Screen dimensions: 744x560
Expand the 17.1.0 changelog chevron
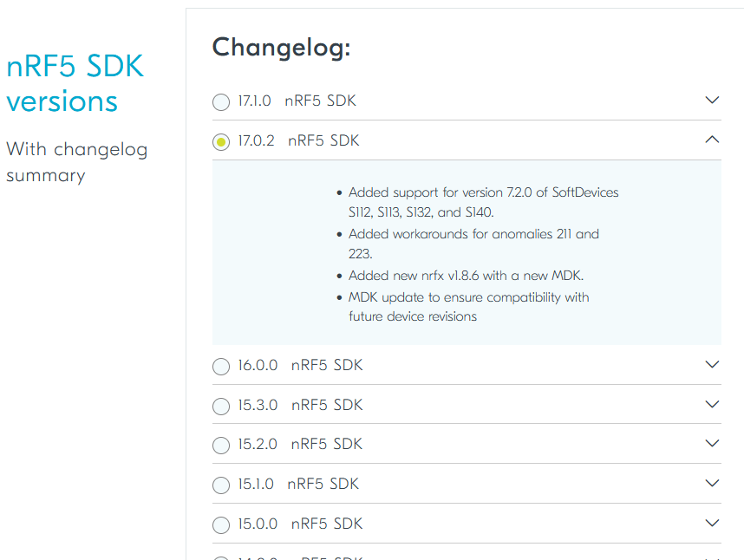click(712, 100)
